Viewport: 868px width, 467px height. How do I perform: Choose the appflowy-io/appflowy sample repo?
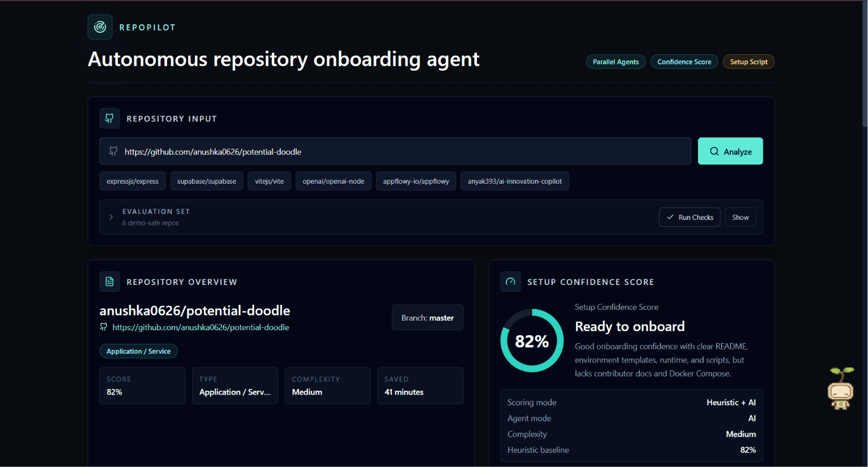tap(416, 181)
